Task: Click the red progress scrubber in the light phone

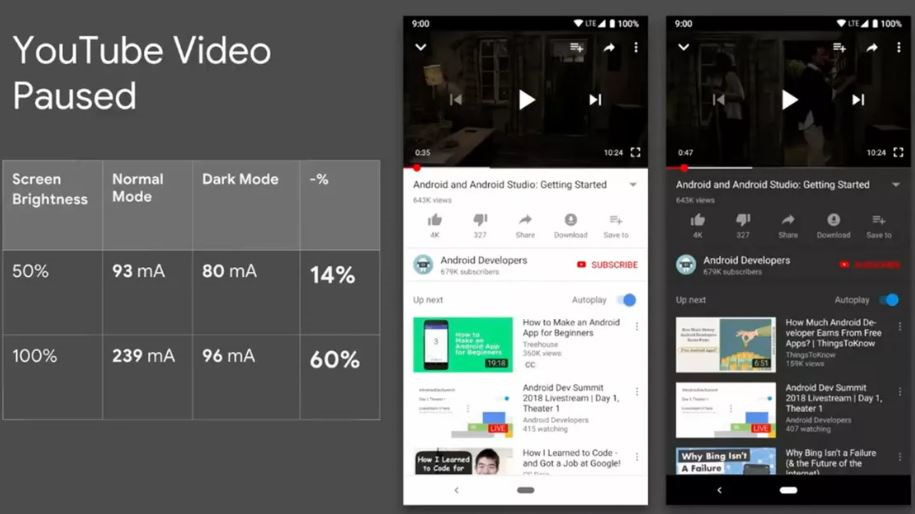Action: [417, 168]
